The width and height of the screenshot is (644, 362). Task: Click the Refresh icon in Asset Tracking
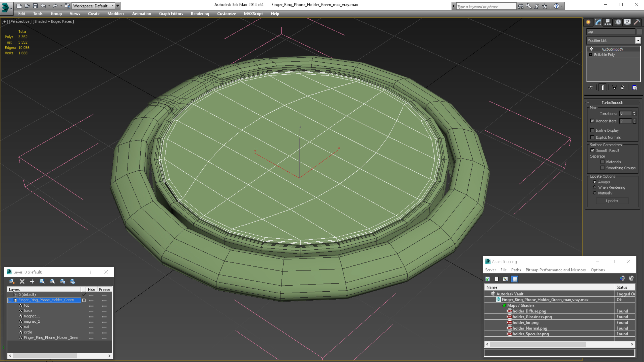487,279
